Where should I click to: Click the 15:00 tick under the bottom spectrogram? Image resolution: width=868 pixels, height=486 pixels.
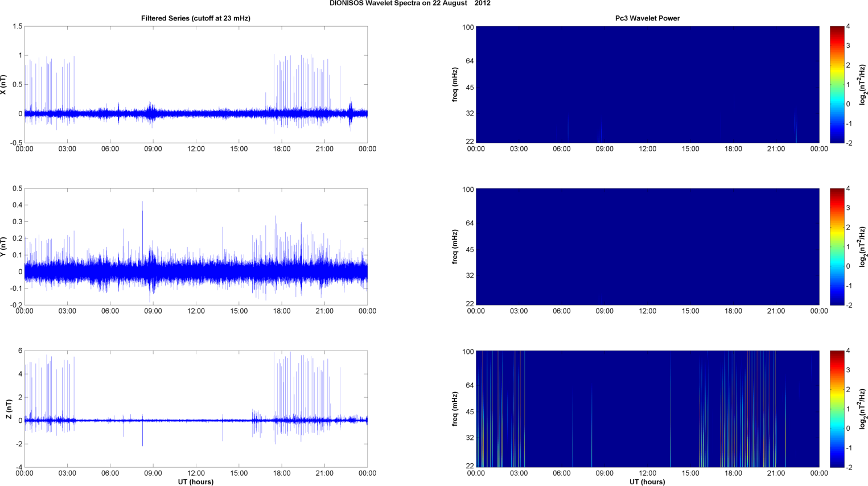[690, 473]
